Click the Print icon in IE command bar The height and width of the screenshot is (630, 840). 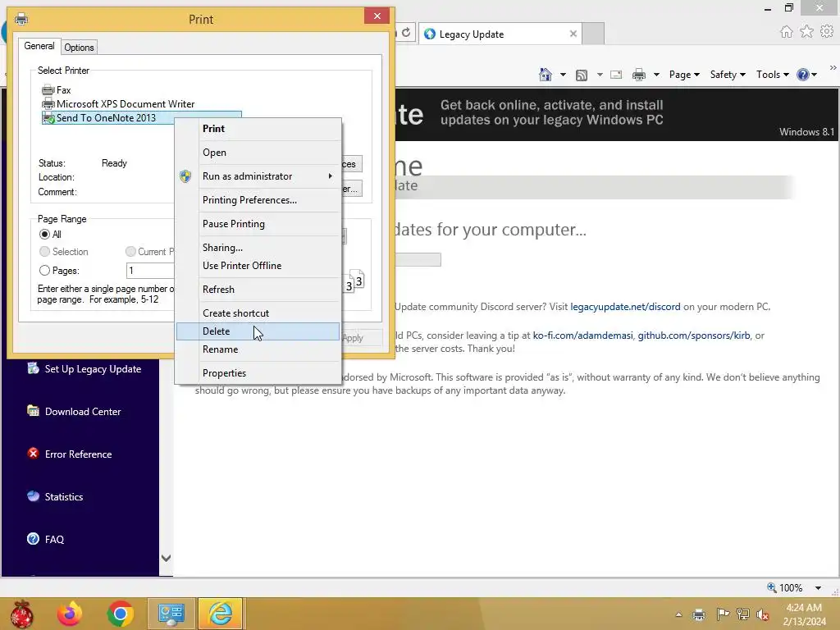click(x=638, y=75)
